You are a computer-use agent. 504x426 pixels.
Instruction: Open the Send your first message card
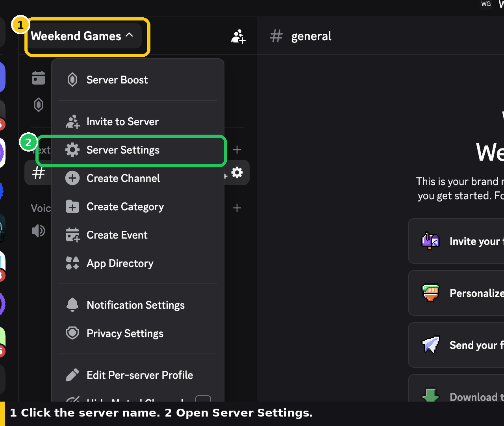coord(456,345)
